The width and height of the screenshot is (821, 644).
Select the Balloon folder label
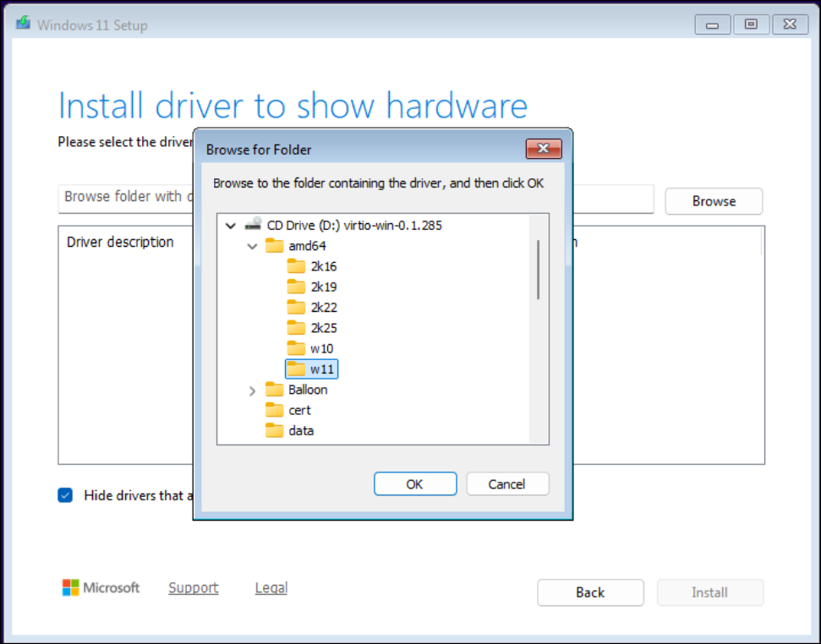coord(308,390)
